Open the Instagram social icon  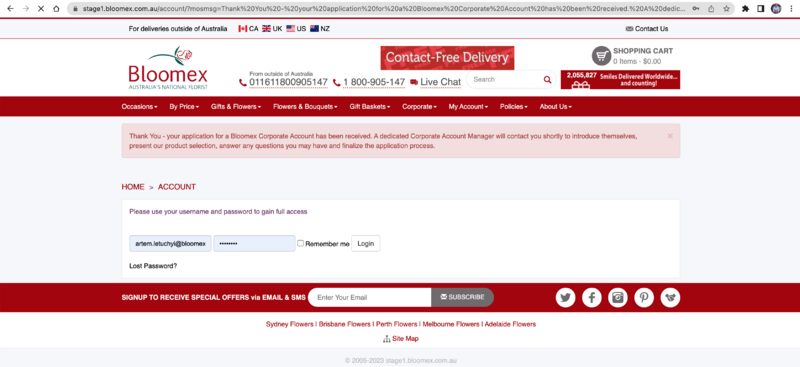[618, 298]
